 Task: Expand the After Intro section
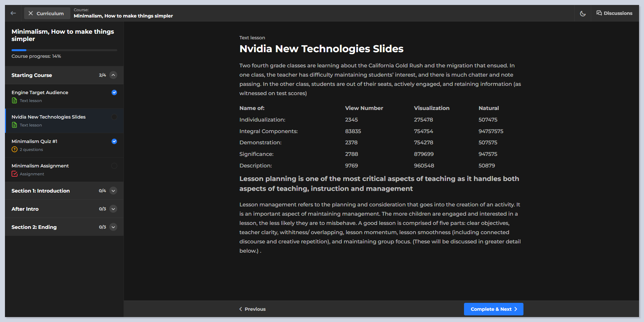coord(113,209)
